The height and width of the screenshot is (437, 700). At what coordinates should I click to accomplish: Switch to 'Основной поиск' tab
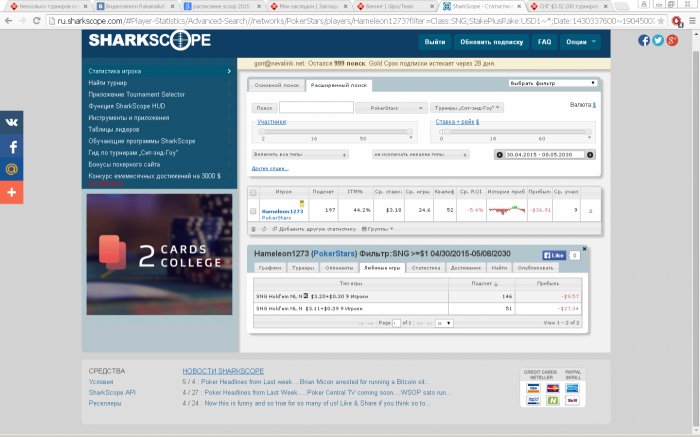coord(277,85)
